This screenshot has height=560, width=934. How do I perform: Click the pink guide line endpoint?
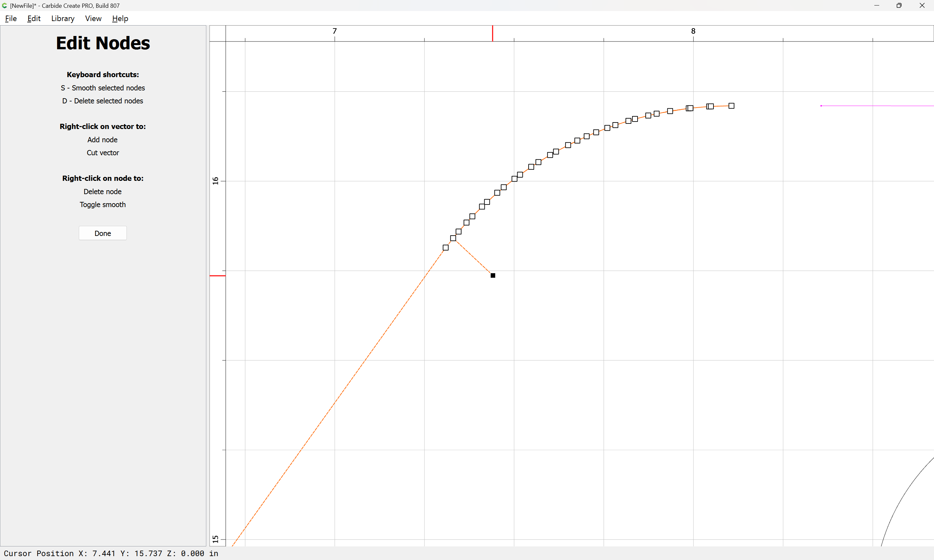pos(821,106)
